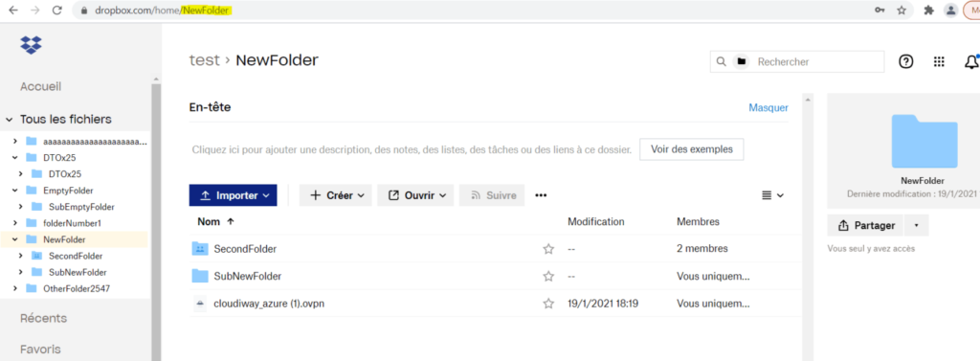Select NewFolder in the sidebar tree

[x=64, y=239]
